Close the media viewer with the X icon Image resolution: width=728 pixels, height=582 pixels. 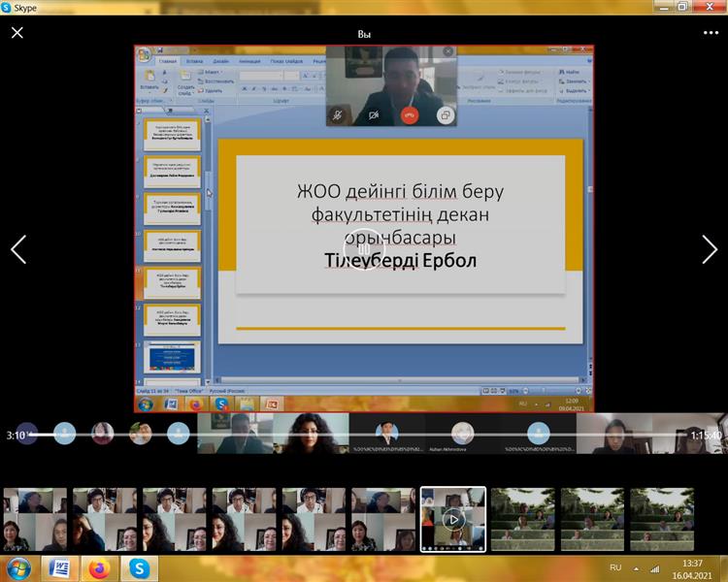tap(17, 32)
